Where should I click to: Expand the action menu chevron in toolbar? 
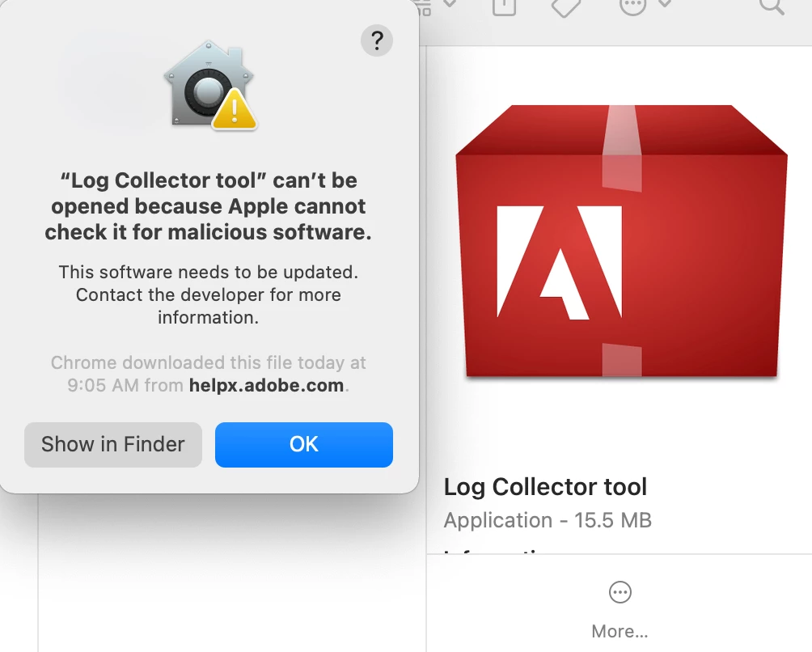pyautogui.click(x=665, y=4)
